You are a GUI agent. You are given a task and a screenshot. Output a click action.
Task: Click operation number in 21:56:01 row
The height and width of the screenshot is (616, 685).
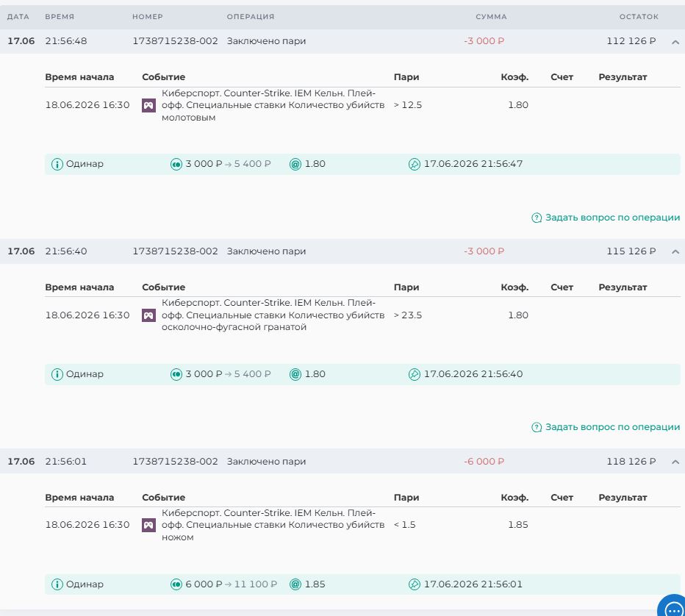175,462
